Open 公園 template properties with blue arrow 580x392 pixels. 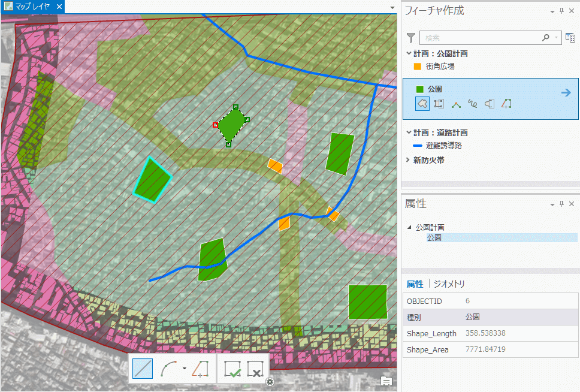[565, 93]
